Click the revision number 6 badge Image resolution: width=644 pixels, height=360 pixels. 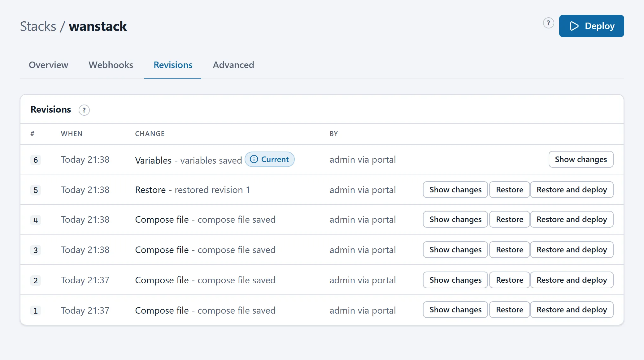tap(36, 160)
